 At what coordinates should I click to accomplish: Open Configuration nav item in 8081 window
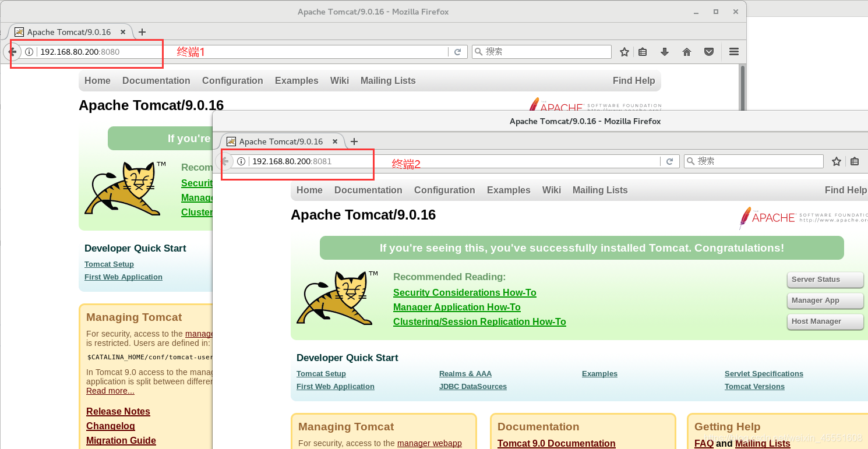click(444, 190)
